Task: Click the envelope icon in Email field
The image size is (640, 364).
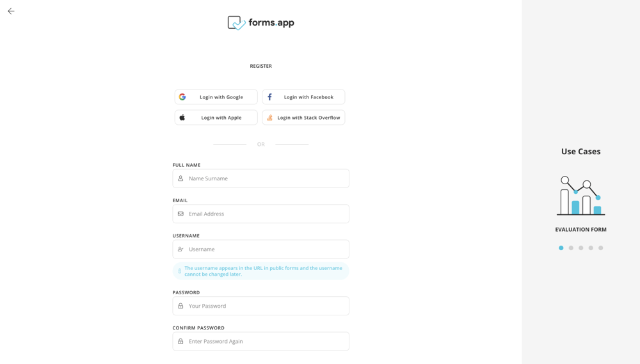Action: pos(180,214)
